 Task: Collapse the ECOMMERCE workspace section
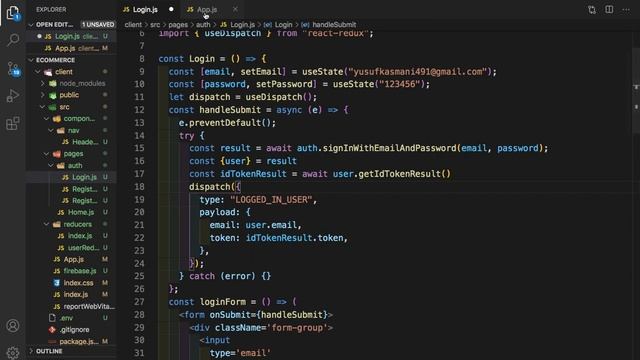click(31, 60)
